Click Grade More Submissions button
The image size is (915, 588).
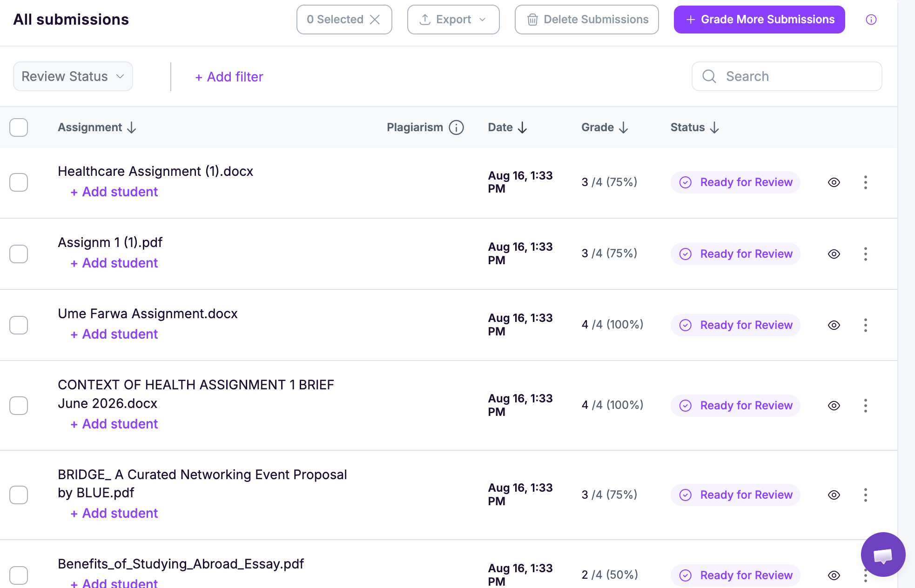click(x=759, y=20)
